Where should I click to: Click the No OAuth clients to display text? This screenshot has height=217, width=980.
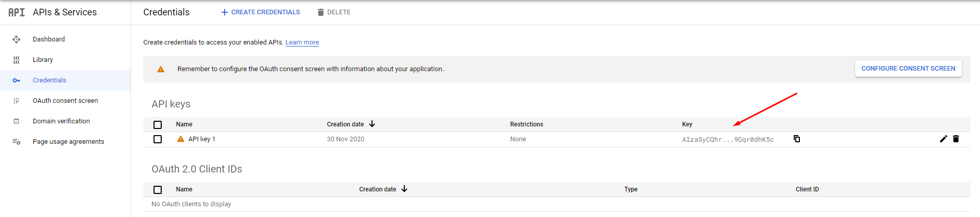pyautogui.click(x=191, y=204)
